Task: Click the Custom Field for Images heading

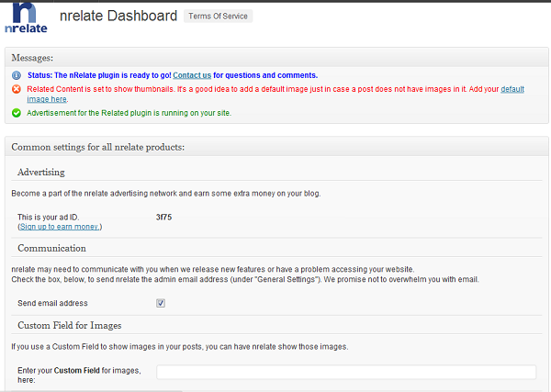Action: [x=70, y=326]
